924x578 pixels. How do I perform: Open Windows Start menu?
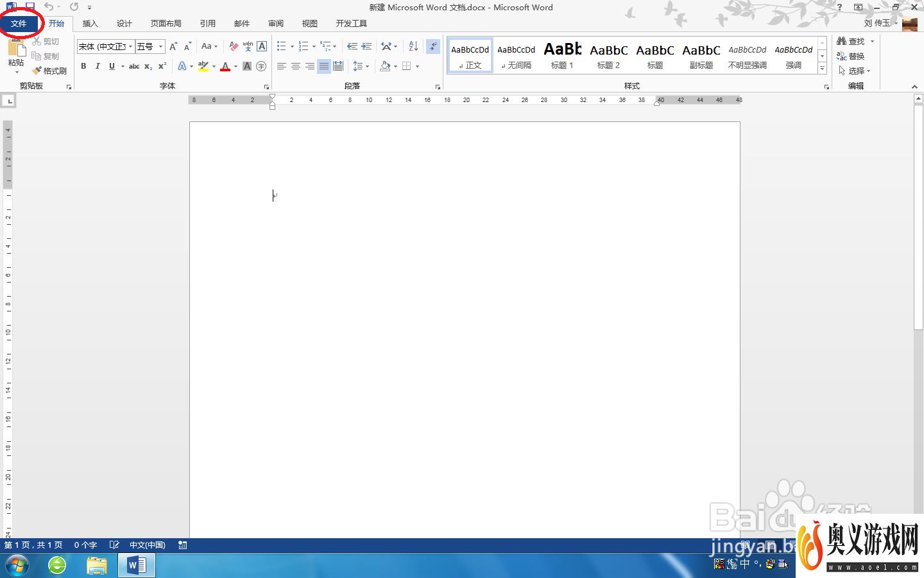click(x=16, y=565)
